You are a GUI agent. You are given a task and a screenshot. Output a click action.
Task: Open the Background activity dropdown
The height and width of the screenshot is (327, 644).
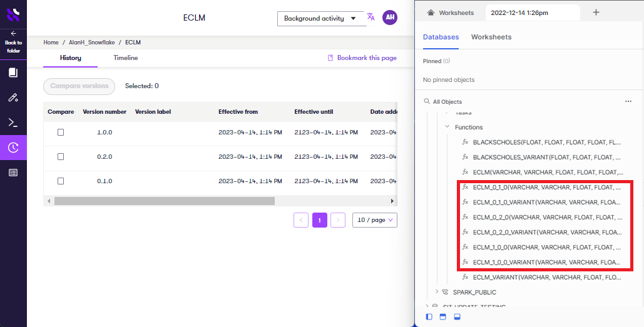click(x=321, y=19)
